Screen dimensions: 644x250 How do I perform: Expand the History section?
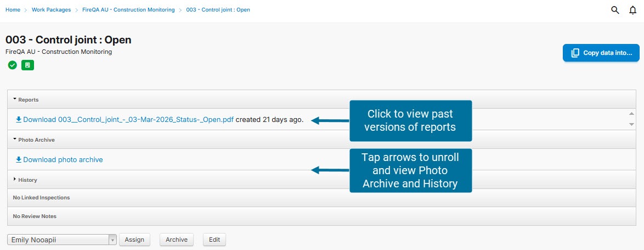coord(27,180)
